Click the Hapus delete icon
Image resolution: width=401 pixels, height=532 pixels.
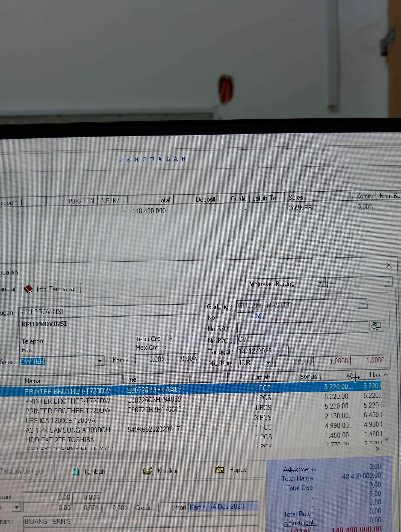[219, 469]
